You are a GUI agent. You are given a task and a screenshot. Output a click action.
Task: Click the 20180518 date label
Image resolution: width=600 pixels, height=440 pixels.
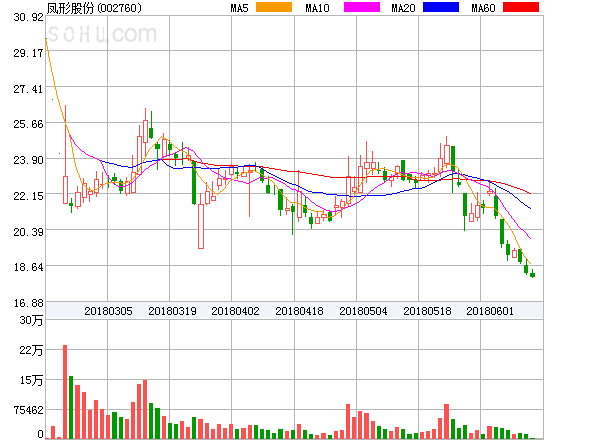pos(427,311)
